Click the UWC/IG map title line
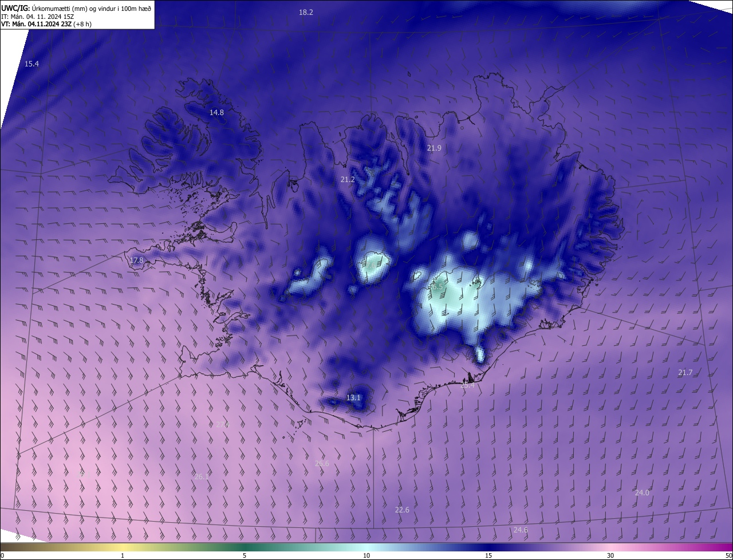The width and height of the screenshot is (733, 560). (76, 8)
